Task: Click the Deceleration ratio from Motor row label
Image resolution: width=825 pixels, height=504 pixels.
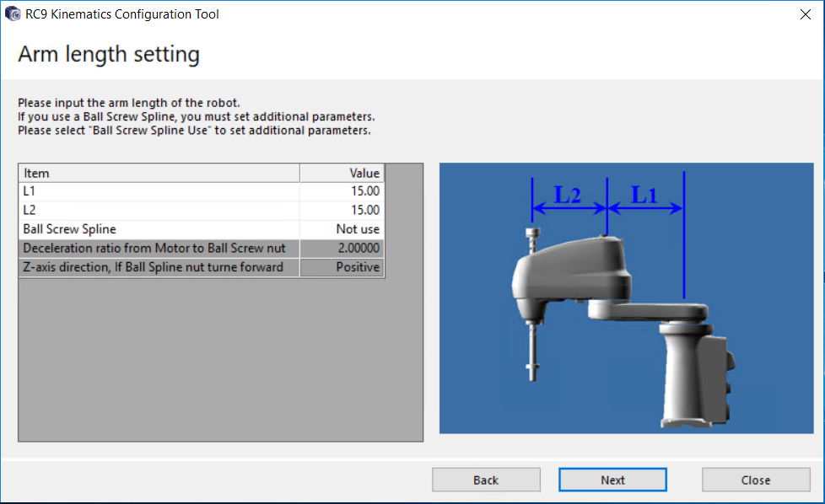Action: 159,249
